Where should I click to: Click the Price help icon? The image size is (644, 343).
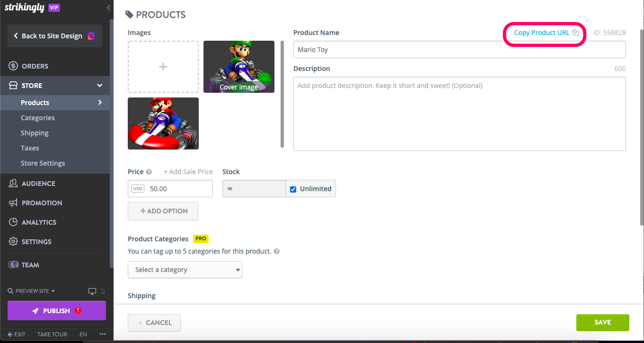click(149, 172)
